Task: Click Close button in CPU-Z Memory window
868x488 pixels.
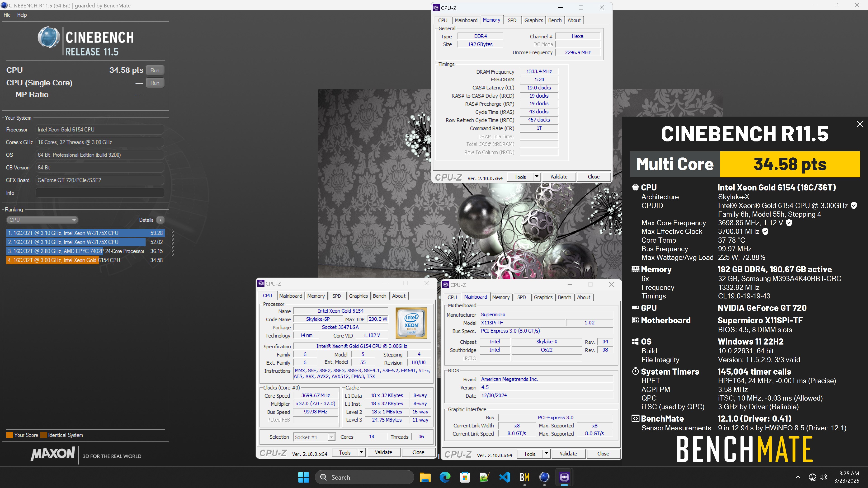Action: click(x=593, y=177)
